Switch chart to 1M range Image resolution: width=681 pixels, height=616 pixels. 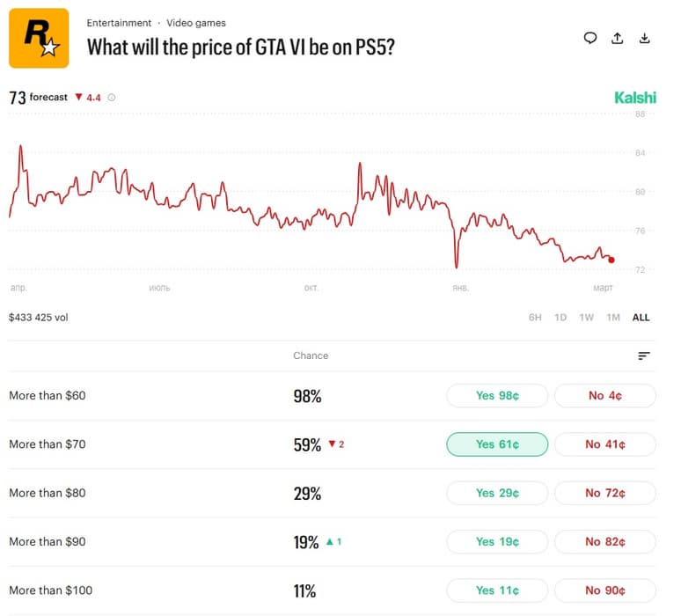[613, 318]
